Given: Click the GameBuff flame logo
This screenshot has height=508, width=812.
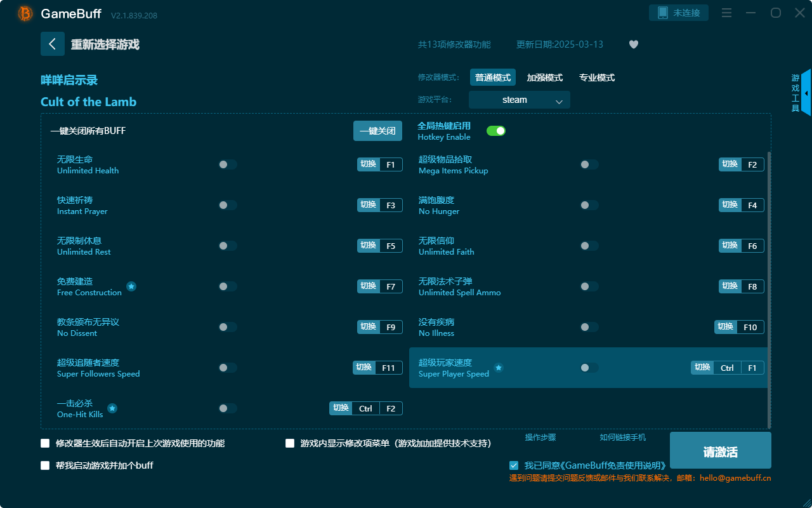Looking at the screenshot, I should [x=24, y=13].
